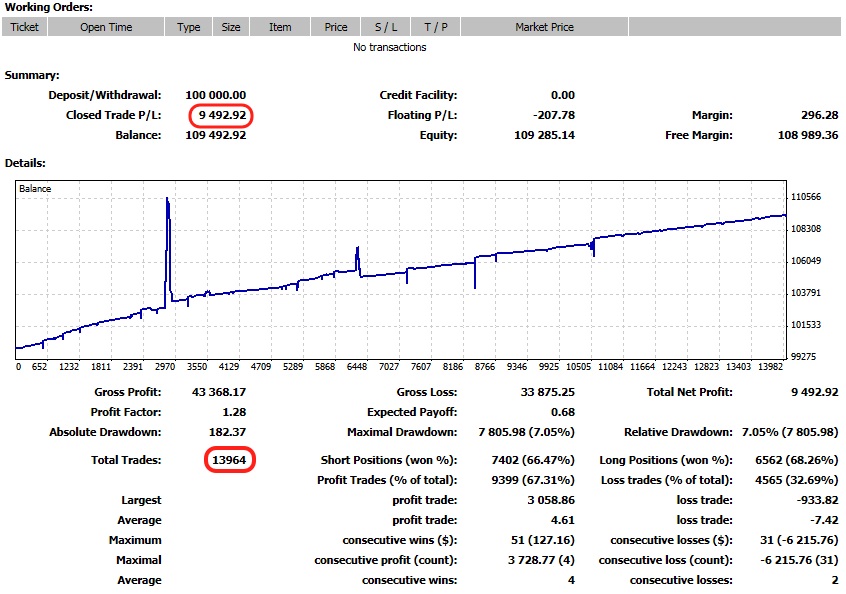Click the Ticket column header

coord(24,27)
